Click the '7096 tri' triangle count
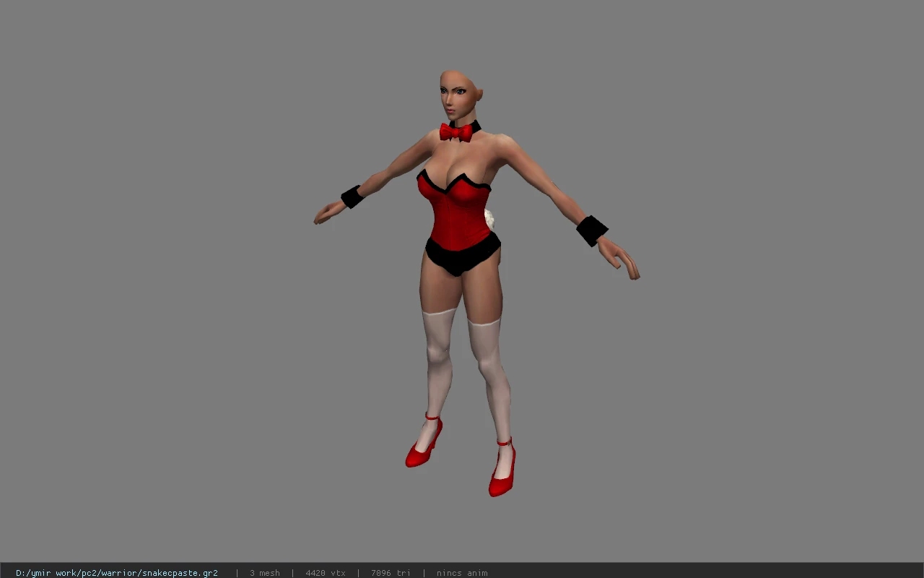This screenshot has width=924, height=578. tap(391, 573)
